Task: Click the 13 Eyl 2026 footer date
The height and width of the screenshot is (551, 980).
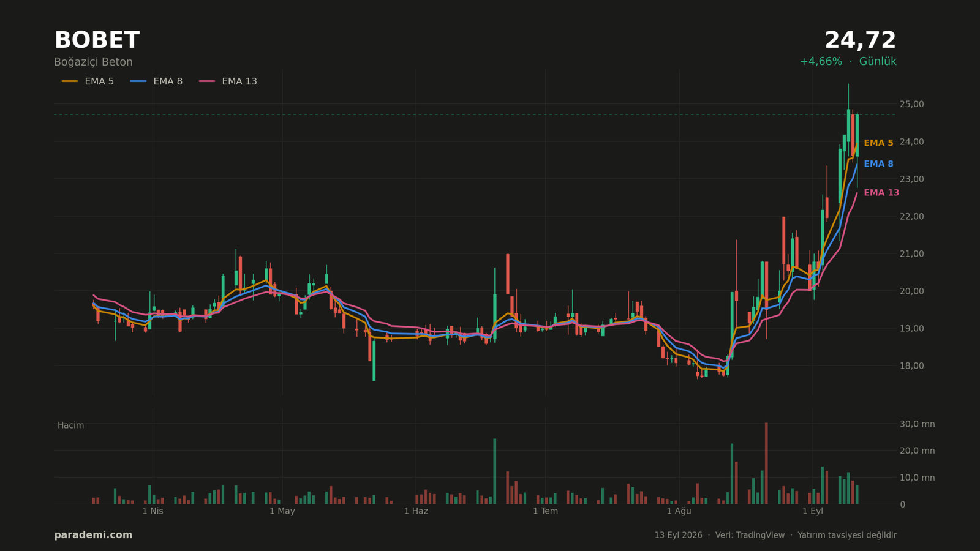Action: 678,535
